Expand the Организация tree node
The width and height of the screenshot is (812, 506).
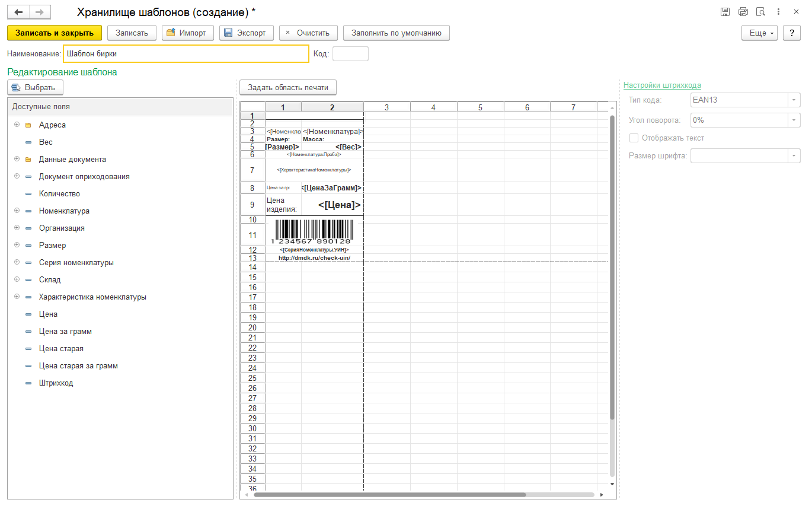(17, 228)
